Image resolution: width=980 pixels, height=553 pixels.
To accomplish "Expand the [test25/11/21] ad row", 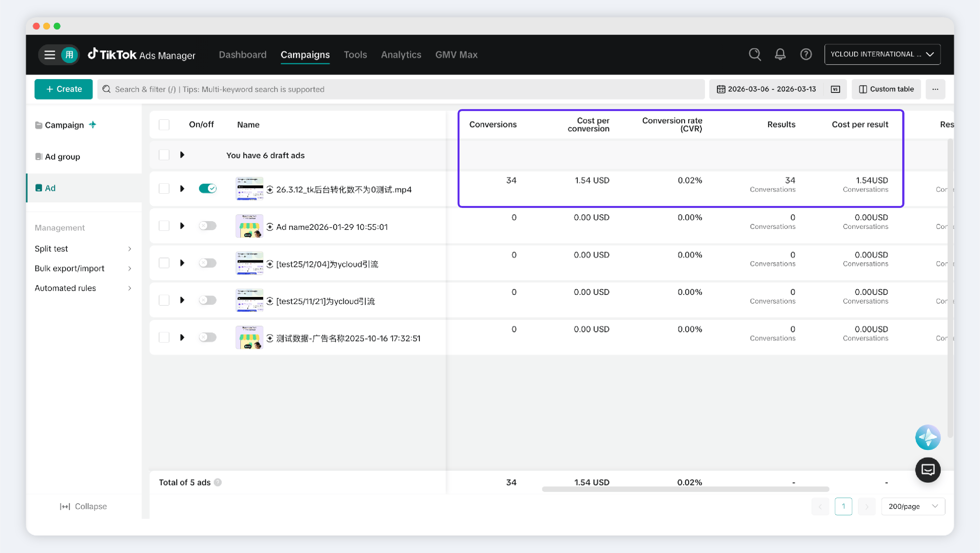I will tap(182, 300).
